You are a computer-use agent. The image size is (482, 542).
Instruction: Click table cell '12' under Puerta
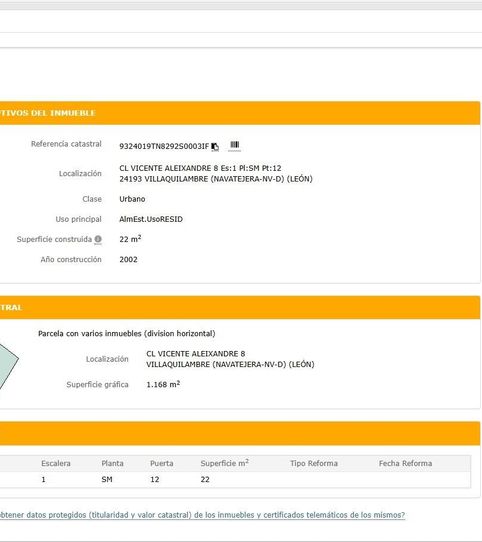(155, 480)
